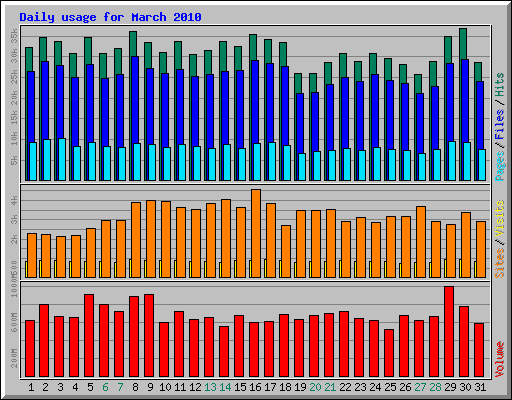The width and height of the screenshot is (512, 400).
Task: Click the "2k" label on the visits axis
Action: pos(14,239)
